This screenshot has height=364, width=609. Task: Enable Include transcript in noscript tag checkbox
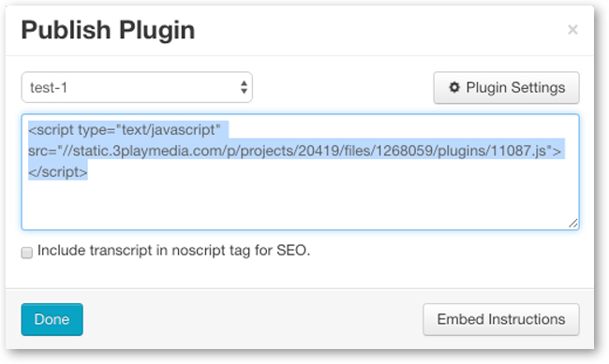point(27,253)
